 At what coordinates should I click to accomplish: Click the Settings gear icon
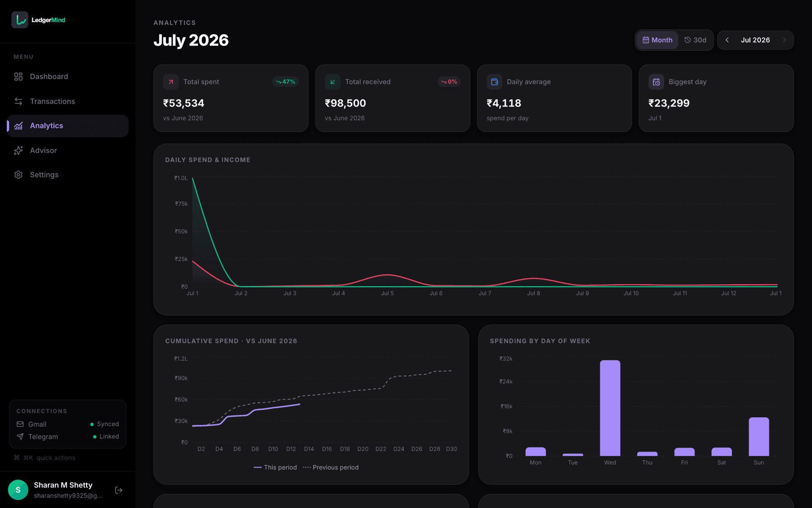pyautogui.click(x=18, y=175)
